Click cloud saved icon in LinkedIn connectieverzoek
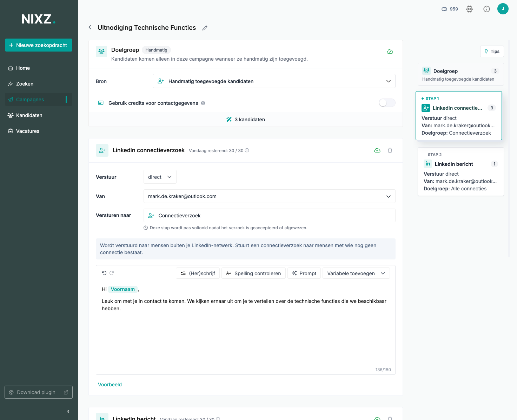517x420 pixels. coord(377,150)
